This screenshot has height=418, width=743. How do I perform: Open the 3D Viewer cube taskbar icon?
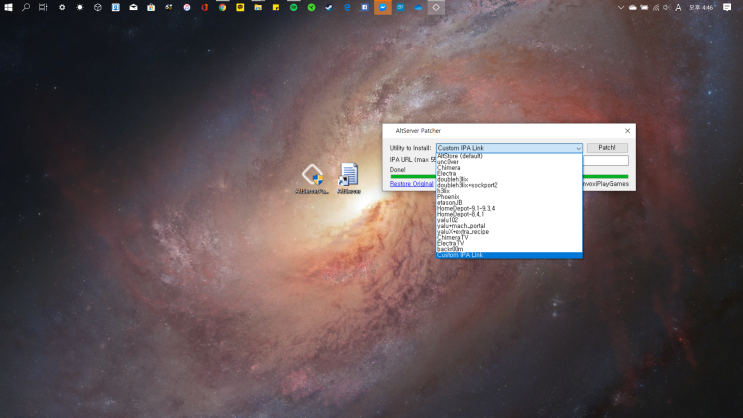tap(98, 7)
